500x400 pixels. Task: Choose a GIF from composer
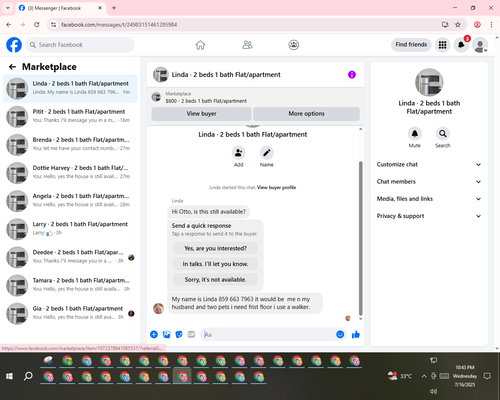click(191, 334)
